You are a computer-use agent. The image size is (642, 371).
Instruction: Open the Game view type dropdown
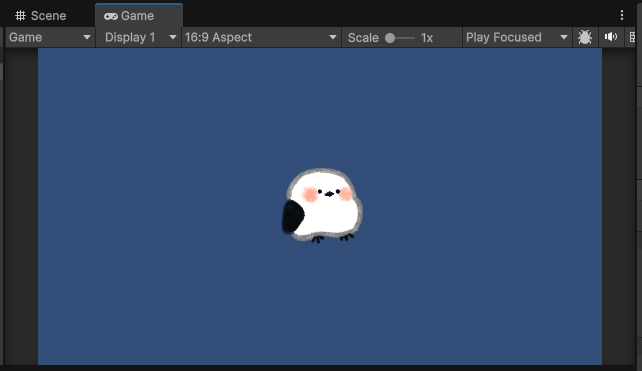coord(50,37)
